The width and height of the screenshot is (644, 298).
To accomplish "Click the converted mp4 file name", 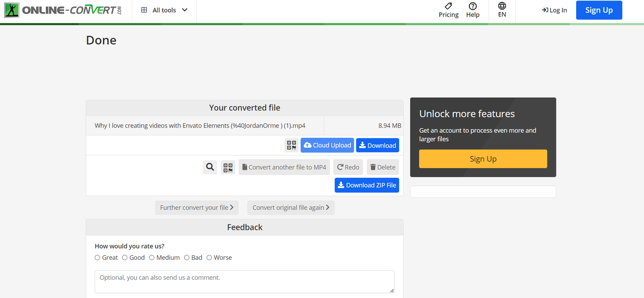I will [200, 125].
